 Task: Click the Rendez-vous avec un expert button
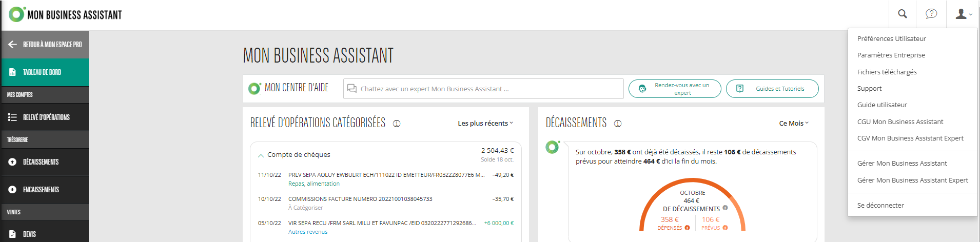(675, 89)
